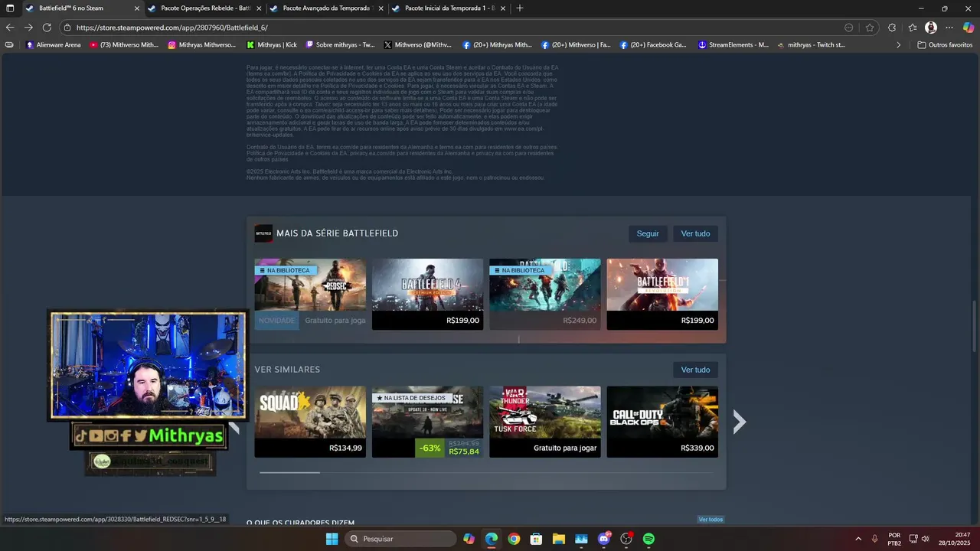Open the Photos app on taskbar
Image resolution: width=980 pixels, height=551 pixels.
point(581,539)
